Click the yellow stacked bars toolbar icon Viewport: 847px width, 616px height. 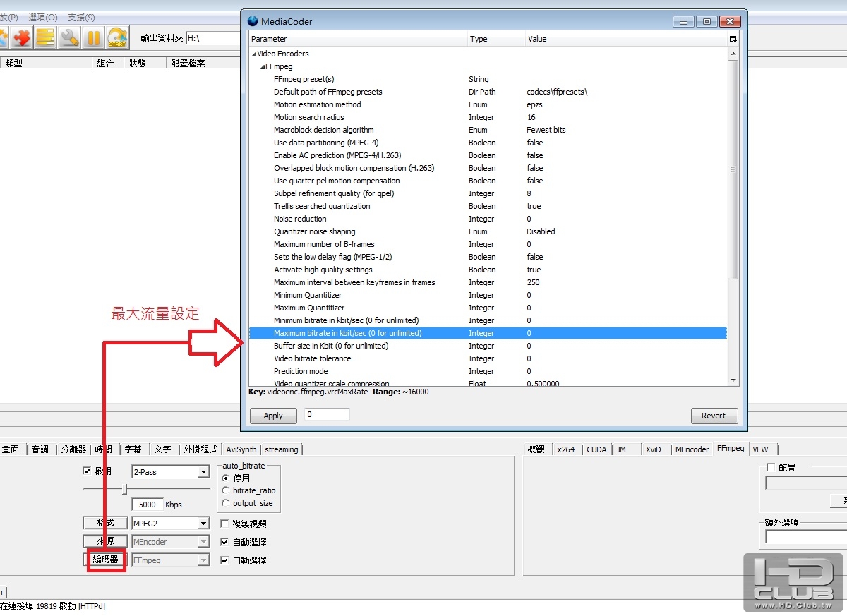45,37
